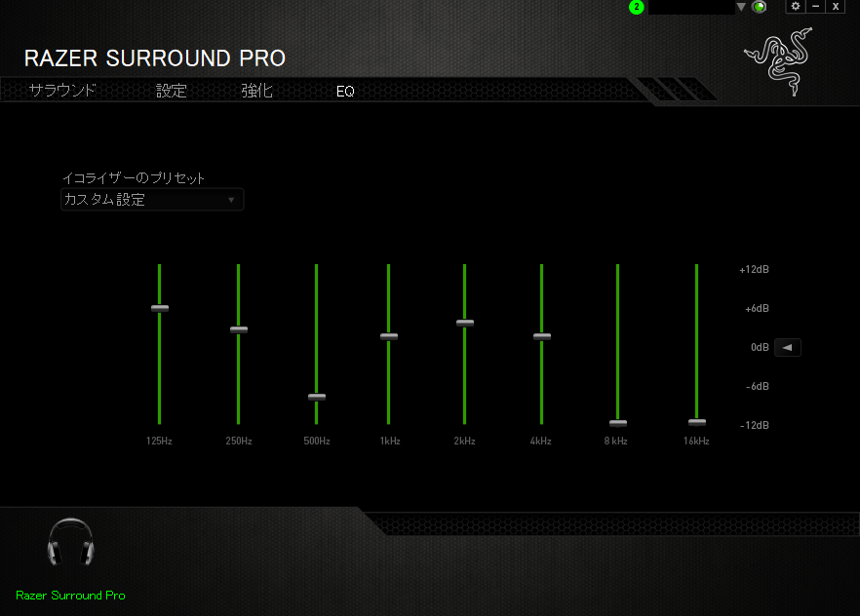Screen dimensions: 860x616
Task: Click the 2kHz slider handle
Action: (464, 323)
